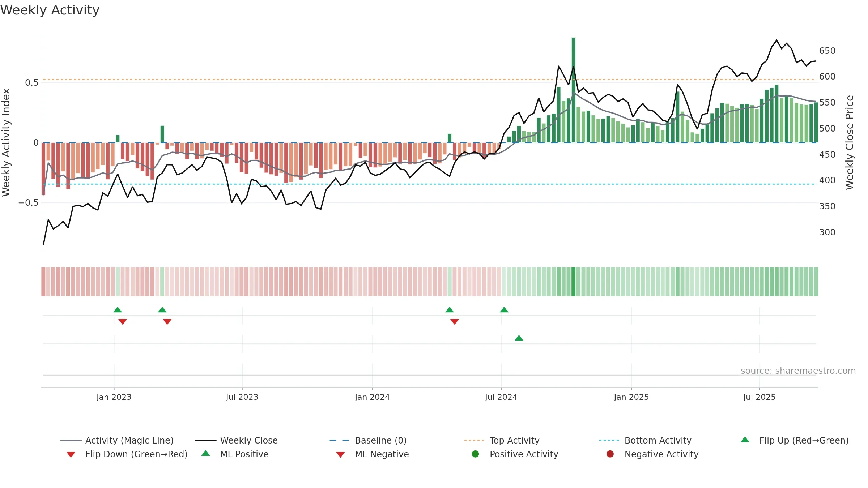
Task: Click the Jul 2023 x-axis label
Action: pos(242,397)
